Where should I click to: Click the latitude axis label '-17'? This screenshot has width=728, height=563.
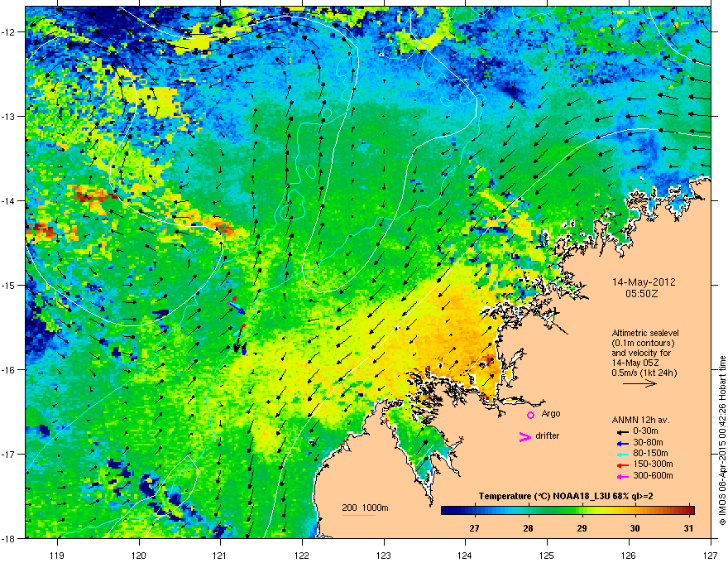9,454
